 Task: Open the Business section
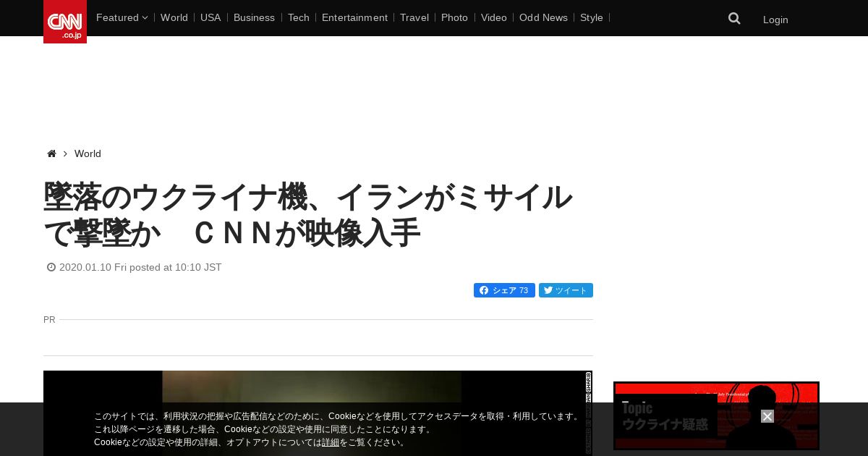pos(254,17)
